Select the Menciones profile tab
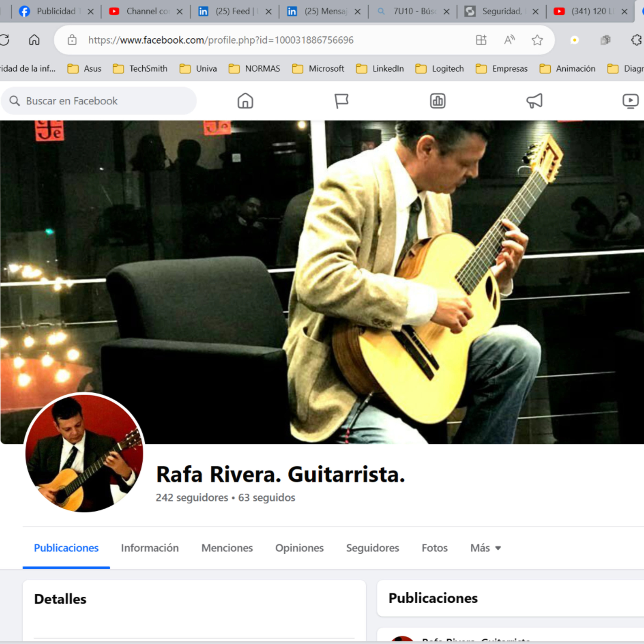The height and width of the screenshot is (644, 644). [x=227, y=548]
